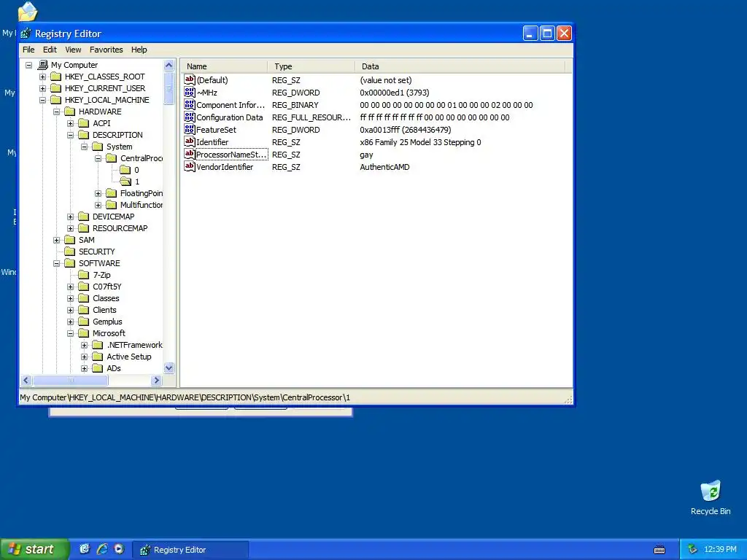Select the System key in tree
747x560 pixels.
119,147
